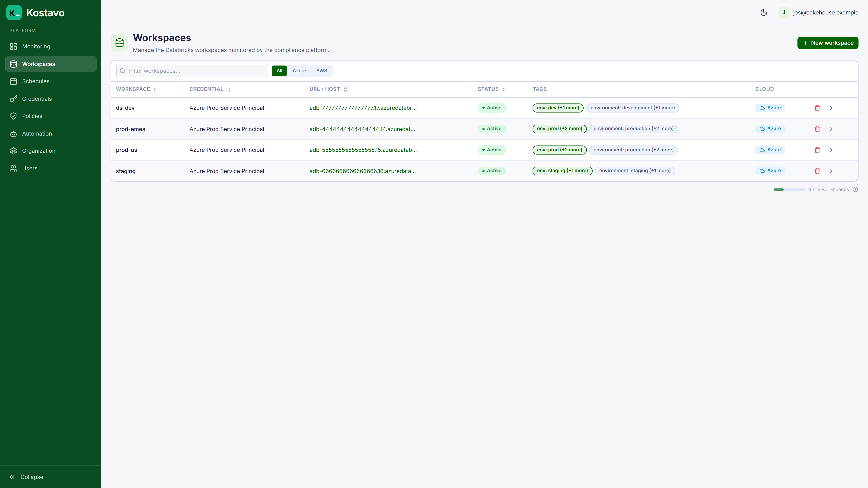This screenshot has width=868, height=488.
Task: Delete the ds-dev workspace
Action: (x=817, y=108)
